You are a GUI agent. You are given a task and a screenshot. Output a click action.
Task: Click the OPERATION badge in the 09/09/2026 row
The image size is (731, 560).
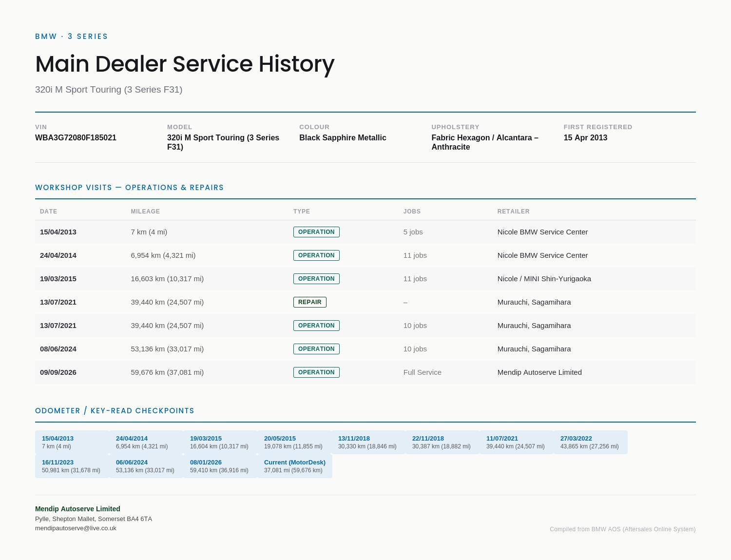coord(316,372)
